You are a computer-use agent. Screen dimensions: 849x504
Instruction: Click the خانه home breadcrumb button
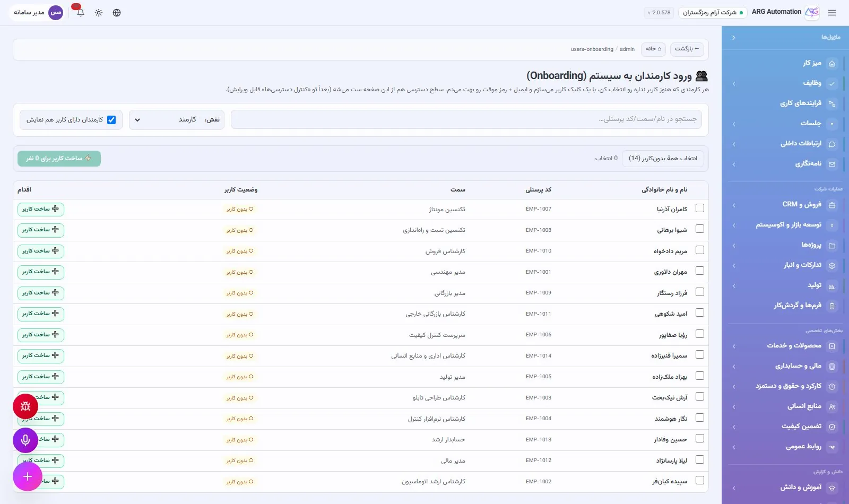point(653,49)
